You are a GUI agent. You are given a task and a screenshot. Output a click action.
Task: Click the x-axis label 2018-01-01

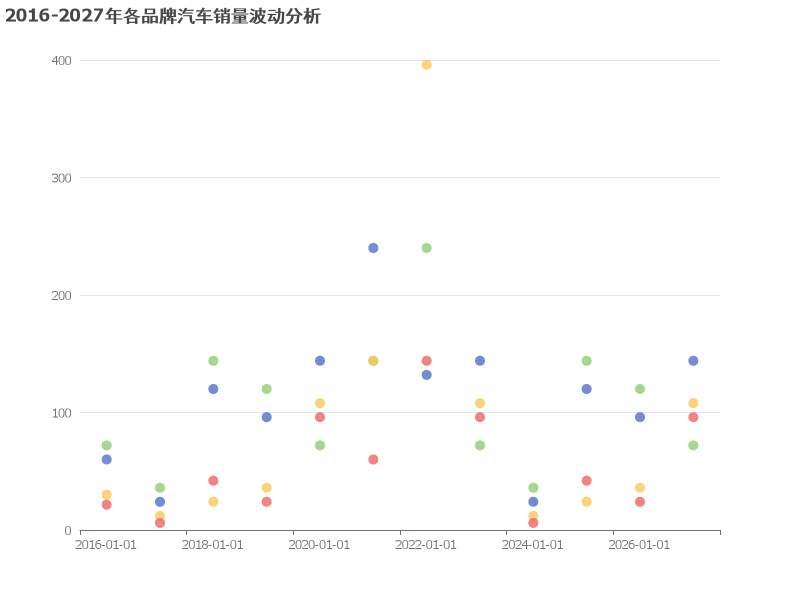pyautogui.click(x=213, y=545)
